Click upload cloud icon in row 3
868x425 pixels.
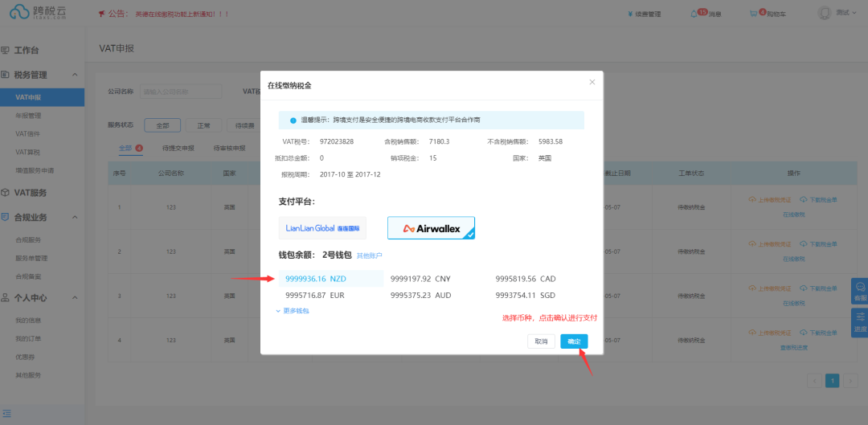point(752,288)
